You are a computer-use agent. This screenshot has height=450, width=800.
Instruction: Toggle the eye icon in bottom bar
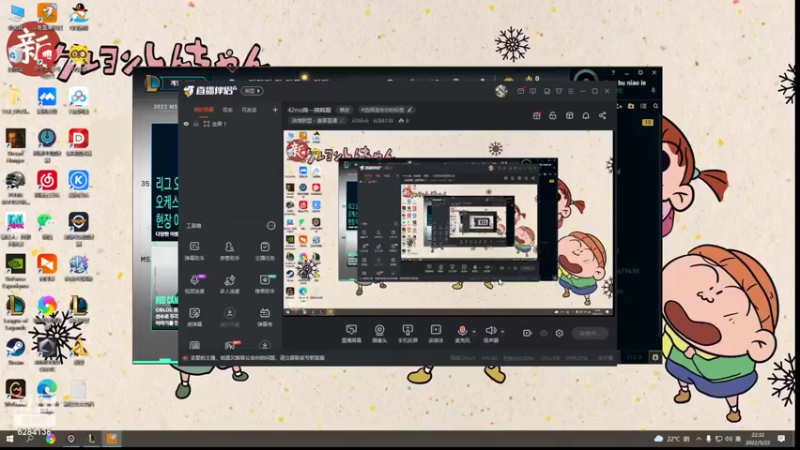[x=544, y=333]
